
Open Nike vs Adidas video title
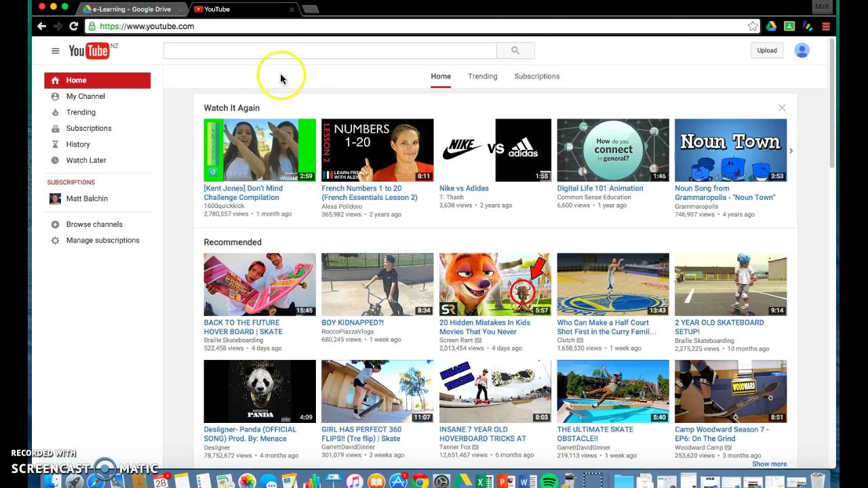click(464, 188)
